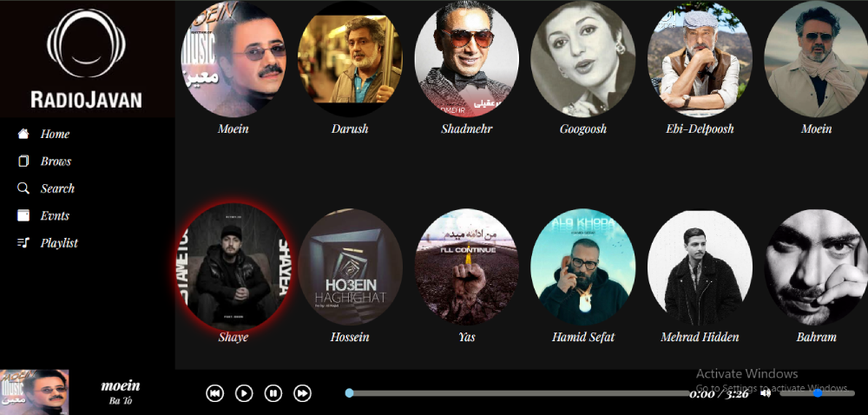Click the Googoosh name label
868x415 pixels.
coord(583,128)
